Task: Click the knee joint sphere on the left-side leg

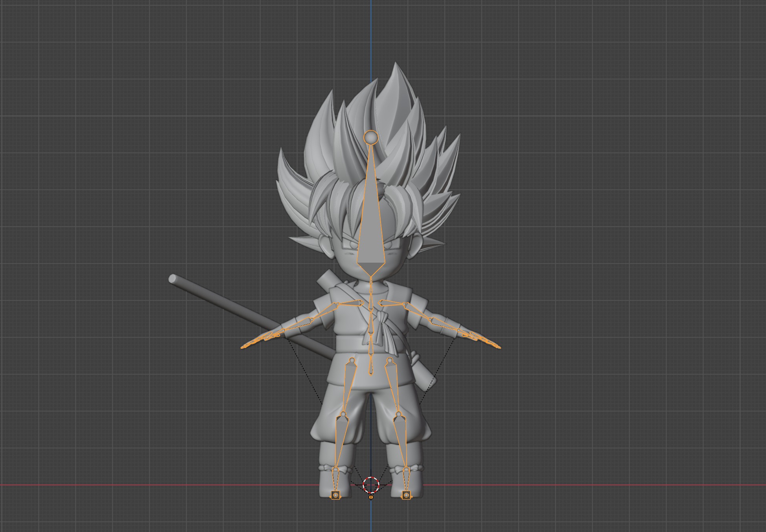Action: (x=343, y=414)
